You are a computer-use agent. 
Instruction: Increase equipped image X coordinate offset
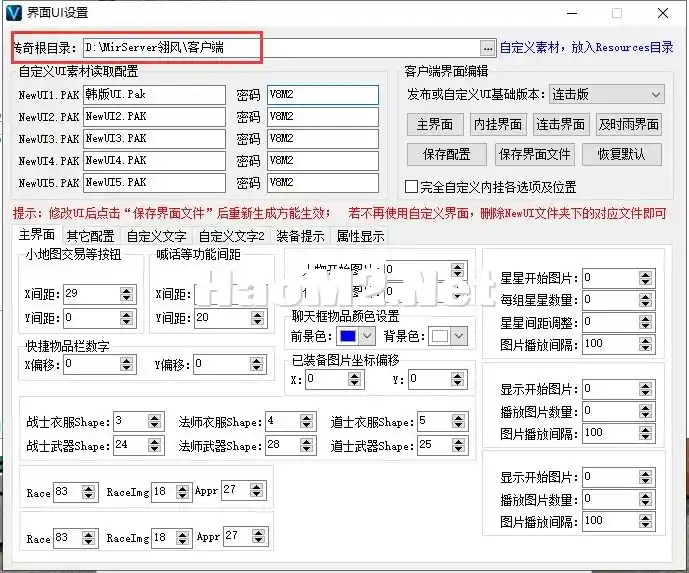tap(355, 375)
